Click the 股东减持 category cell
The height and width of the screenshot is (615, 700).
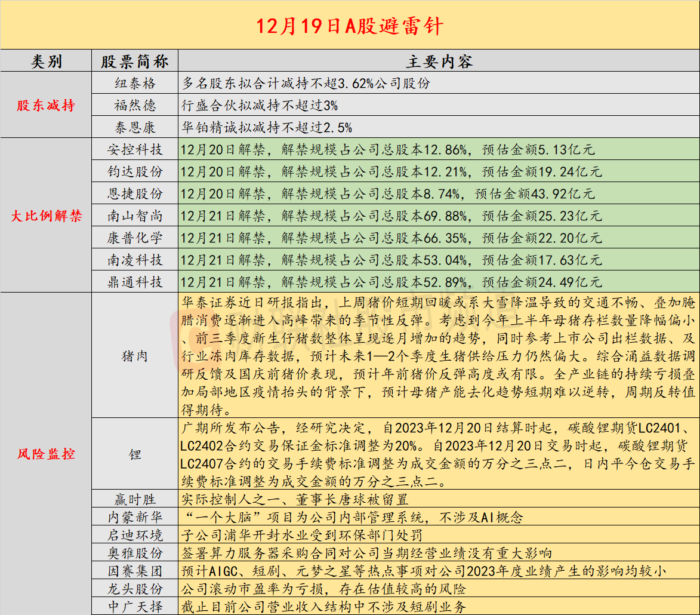coord(46,106)
